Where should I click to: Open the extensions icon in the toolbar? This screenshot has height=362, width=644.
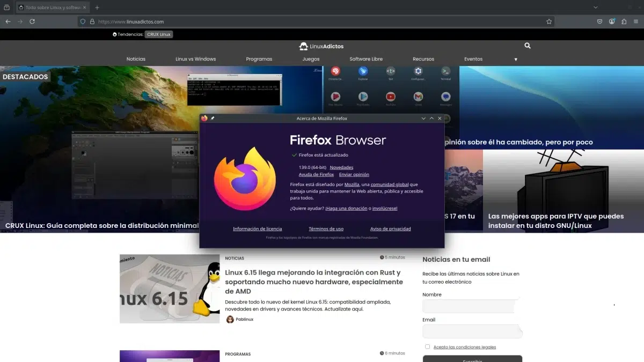pyautogui.click(x=624, y=21)
